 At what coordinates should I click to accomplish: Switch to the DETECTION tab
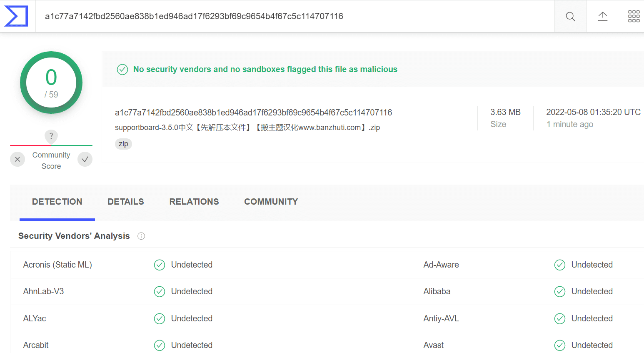coord(57,202)
